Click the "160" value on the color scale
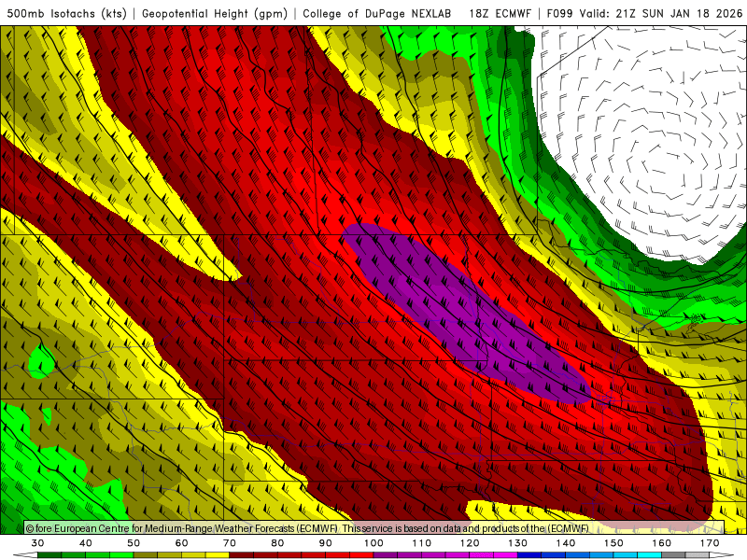747x560 pixels. pos(662,543)
